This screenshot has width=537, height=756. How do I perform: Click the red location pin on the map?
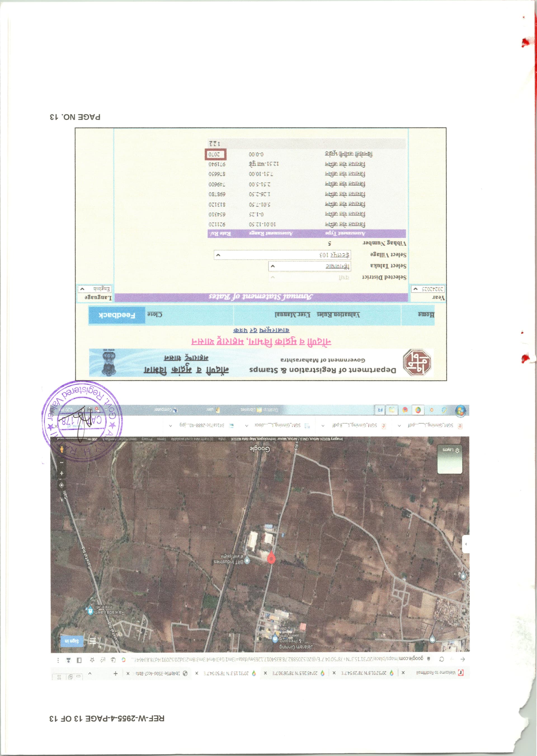coord(271,557)
